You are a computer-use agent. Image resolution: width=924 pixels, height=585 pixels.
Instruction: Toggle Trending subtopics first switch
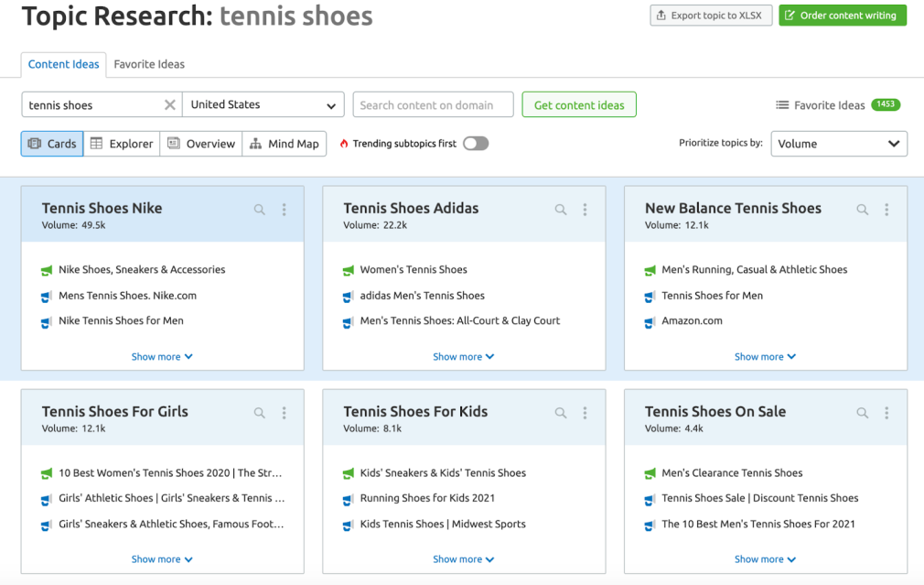(x=476, y=144)
